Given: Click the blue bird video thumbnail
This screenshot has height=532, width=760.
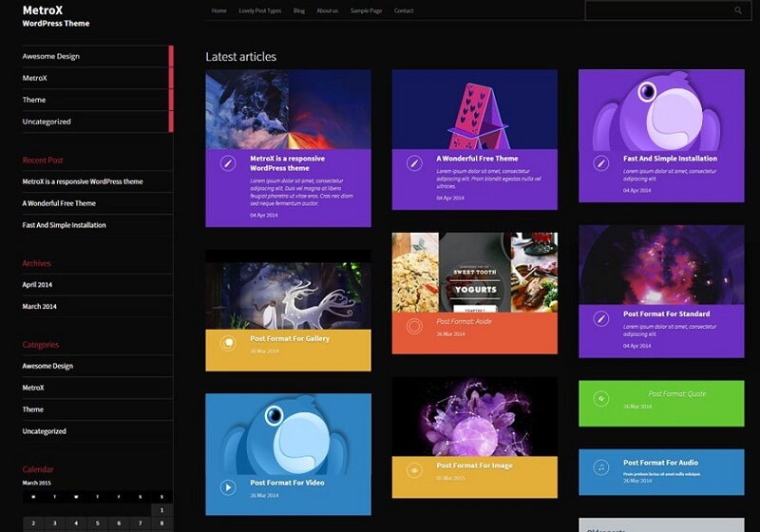Looking at the screenshot, I should 289,433.
